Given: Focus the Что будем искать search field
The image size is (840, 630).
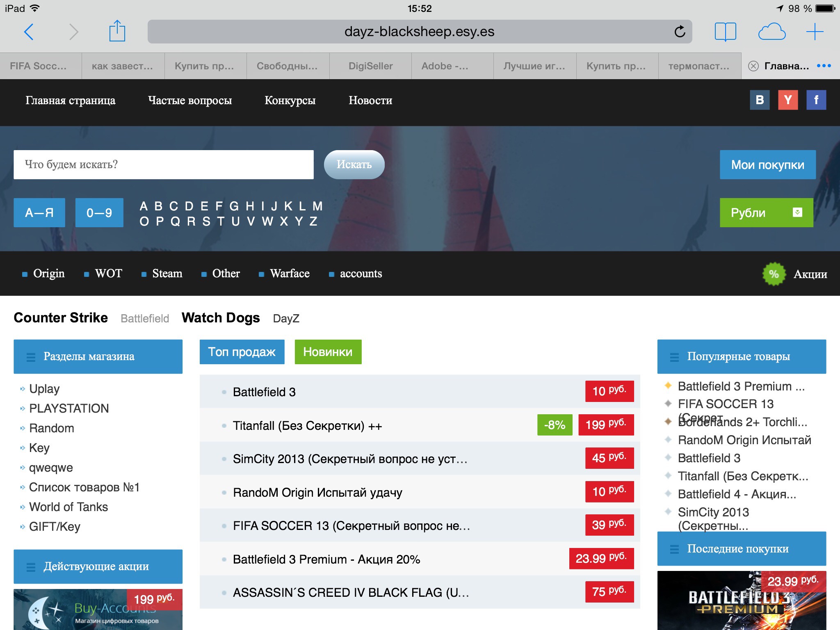Looking at the screenshot, I should (164, 164).
